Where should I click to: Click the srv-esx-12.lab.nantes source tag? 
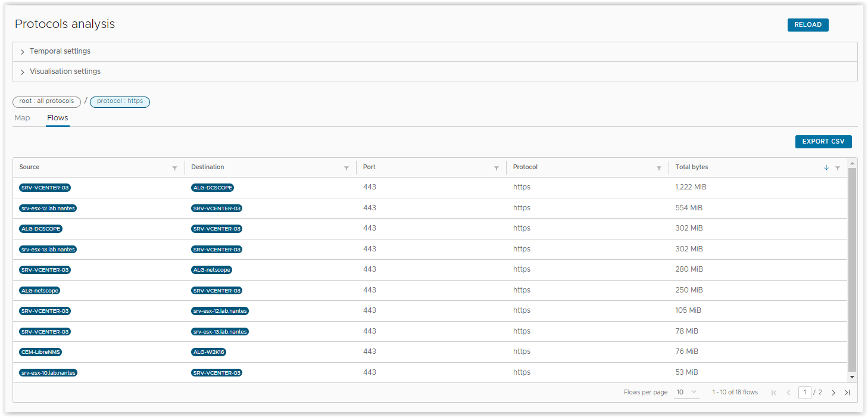pyautogui.click(x=48, y=208)
